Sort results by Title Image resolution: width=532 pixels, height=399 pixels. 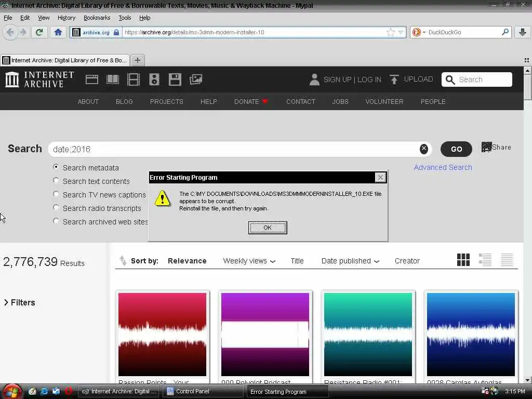pyautogui.click(x=297, y=261)
